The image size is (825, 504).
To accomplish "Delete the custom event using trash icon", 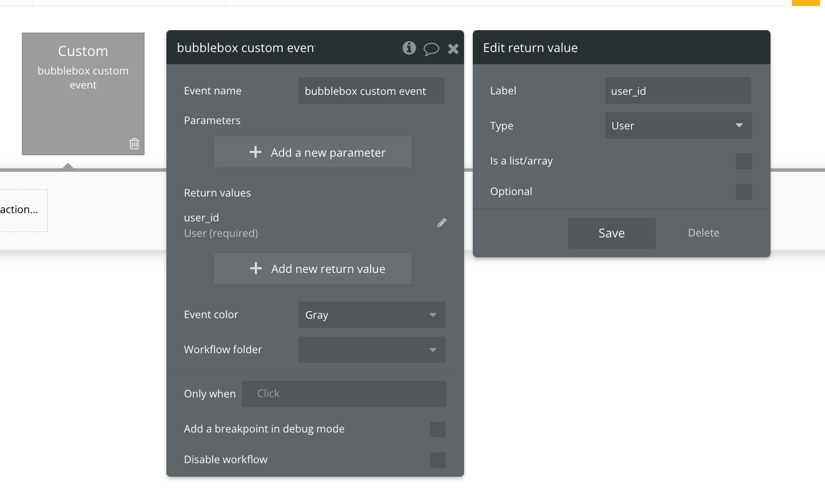I will click(x=134, y=144).
